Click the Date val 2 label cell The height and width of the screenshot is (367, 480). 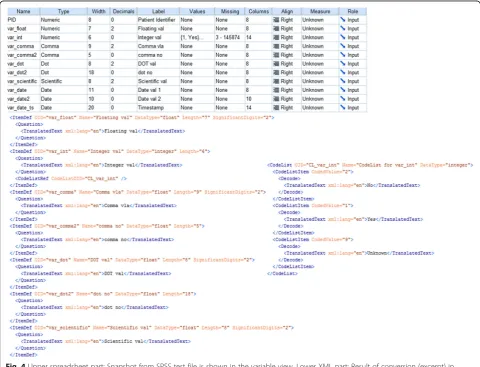[x=158, y=99]
